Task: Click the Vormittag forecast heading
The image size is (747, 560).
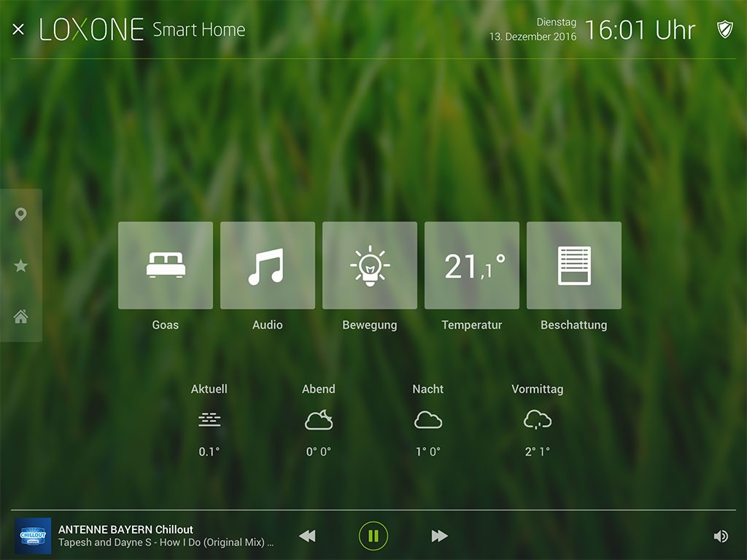Action: [538, 389]
